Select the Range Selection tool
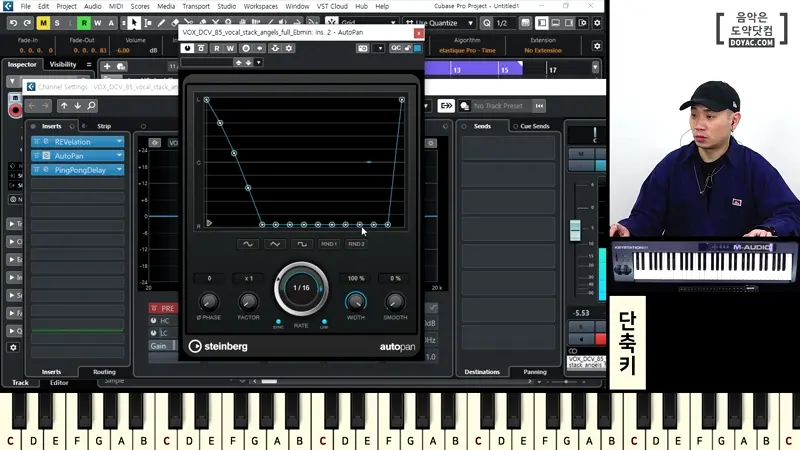Viewport: 800px width, 450px height. click(x=148, y=23)
